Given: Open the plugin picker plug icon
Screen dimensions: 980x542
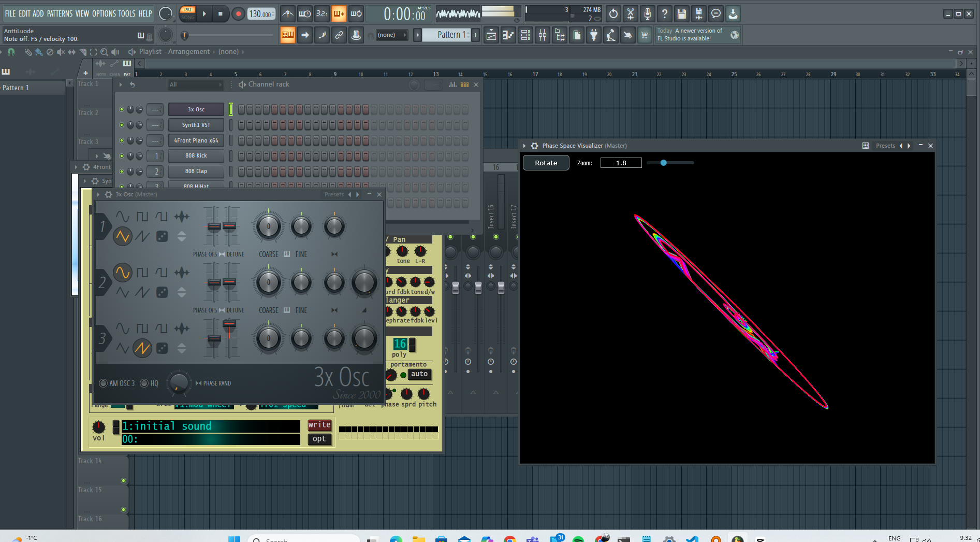Looking at the screenshot, I should [x=593, y=35].
